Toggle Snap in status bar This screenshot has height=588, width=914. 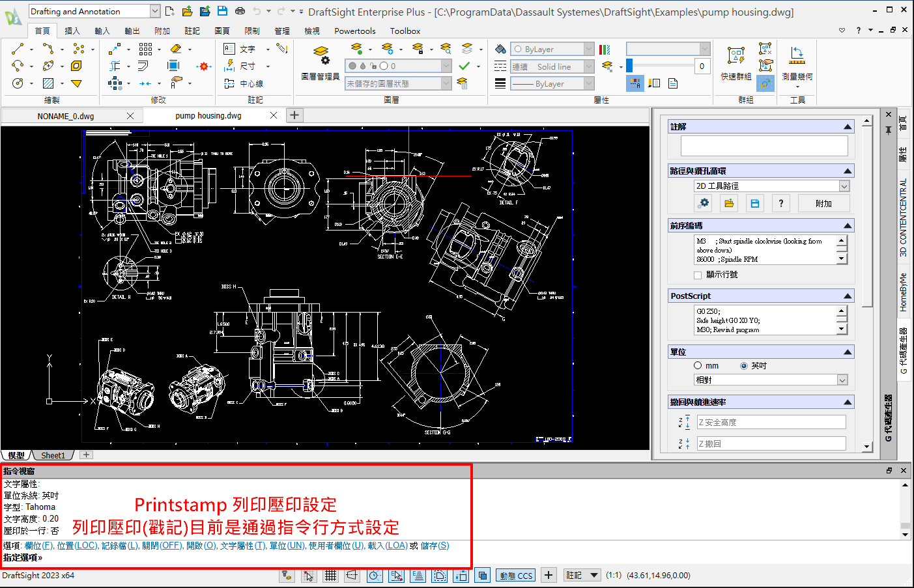point(308,575)
